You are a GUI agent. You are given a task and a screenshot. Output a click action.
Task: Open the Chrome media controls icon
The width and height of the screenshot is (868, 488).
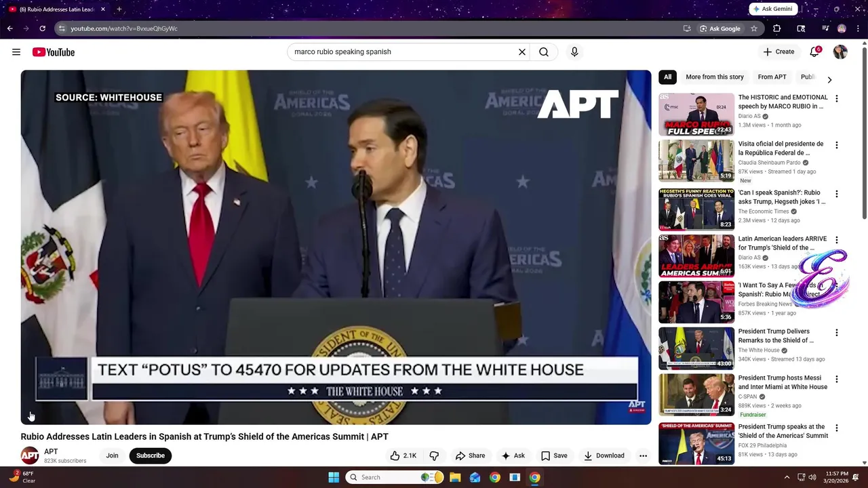825,28
